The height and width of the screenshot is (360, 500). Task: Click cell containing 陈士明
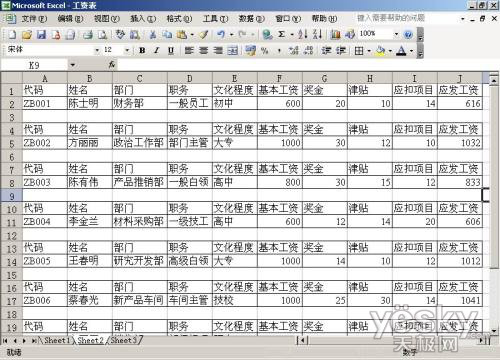point(90,103)
